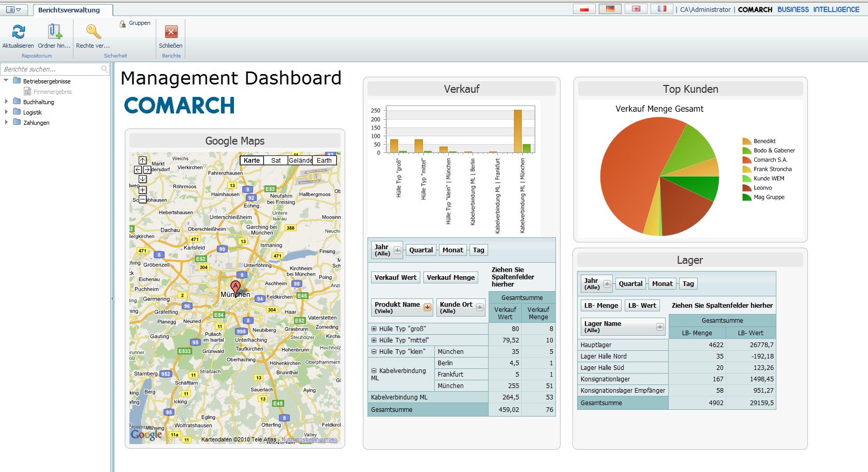868x472 pixels.
Task: Click the Schließen report icon
Action: point(171,32)
